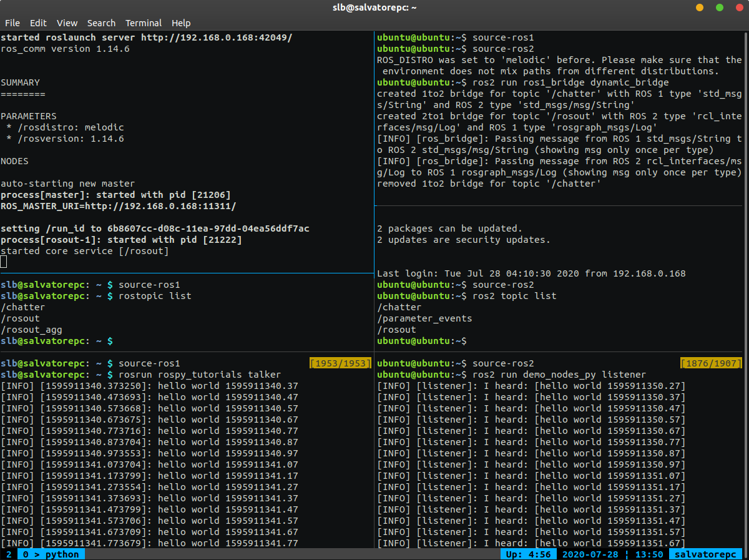Click the roslaunch server URL with port 42049
This screenshot has width=749, height=560.
click(216, 37)
